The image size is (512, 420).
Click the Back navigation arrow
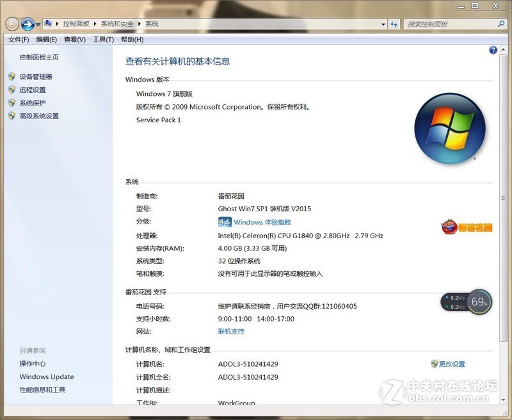[12, 24]
